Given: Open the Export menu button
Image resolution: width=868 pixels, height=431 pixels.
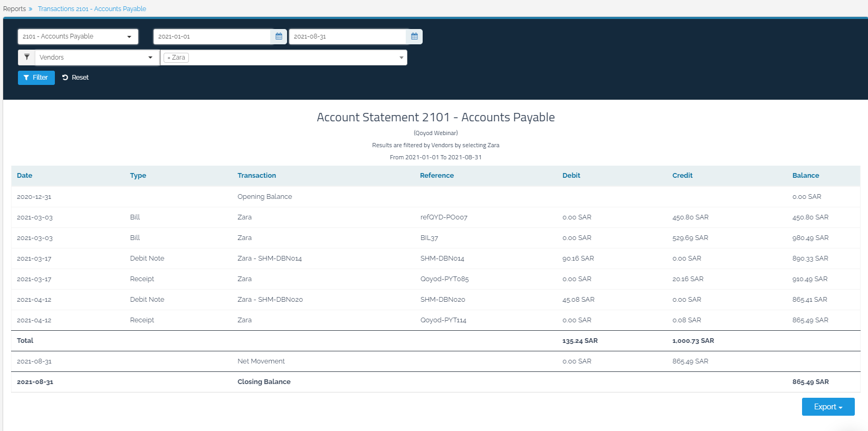Looking at the screenshot, I should tap(828, 407).
